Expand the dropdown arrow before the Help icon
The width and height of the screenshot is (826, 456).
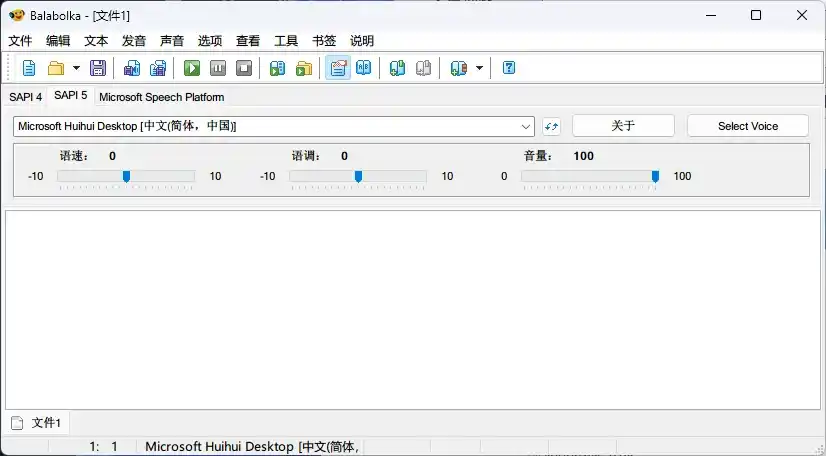click(x=479, y=68)
